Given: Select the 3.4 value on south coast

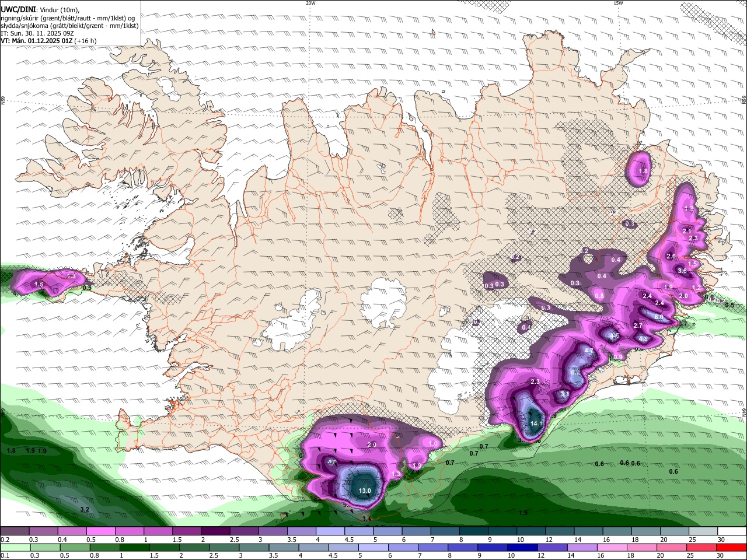Looking at the screenshot, I should [x=366, y=519].
